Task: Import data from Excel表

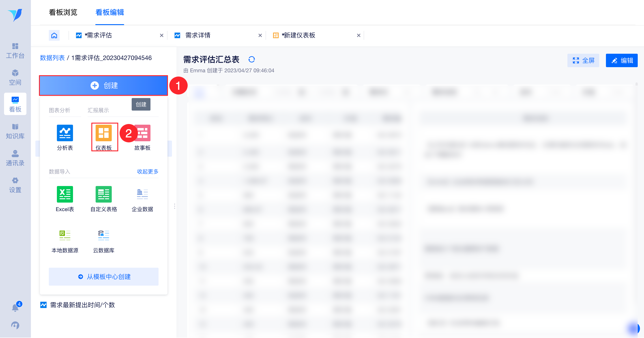Action: click(x=65, y=194)
